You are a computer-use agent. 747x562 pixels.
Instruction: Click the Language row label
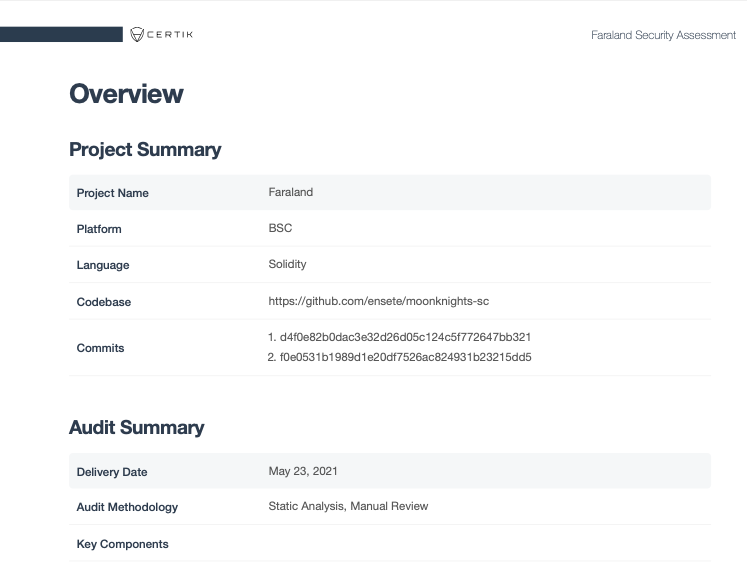tap(103, 265)
